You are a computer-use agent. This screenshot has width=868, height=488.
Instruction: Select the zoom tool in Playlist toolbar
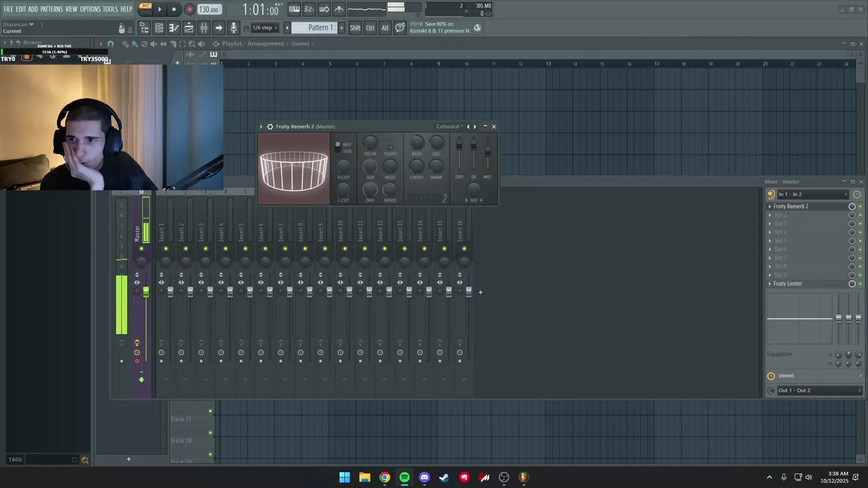pyautogui.click(x=191, y=44)
